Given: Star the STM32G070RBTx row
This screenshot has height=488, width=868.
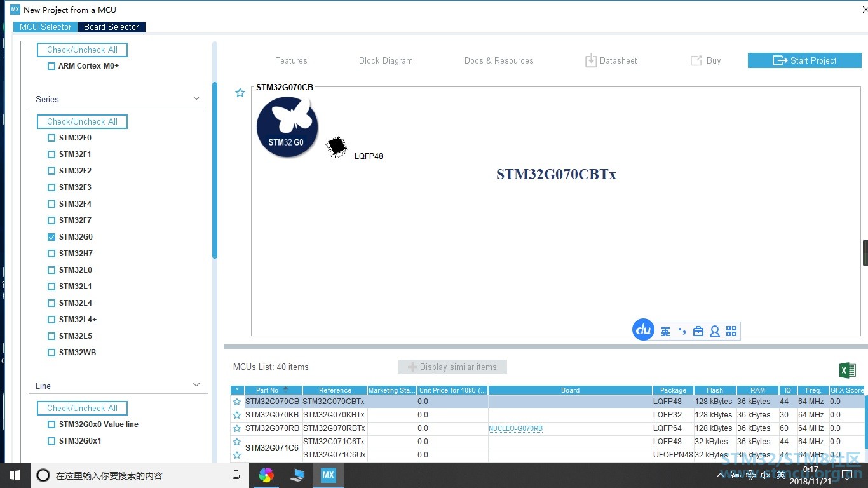Looking at the screenshot, I should (237, 428).
